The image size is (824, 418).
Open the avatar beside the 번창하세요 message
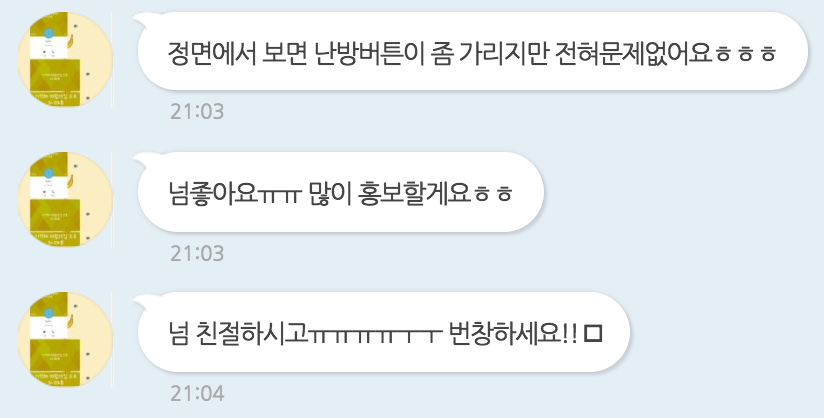[x=65, y=340]
